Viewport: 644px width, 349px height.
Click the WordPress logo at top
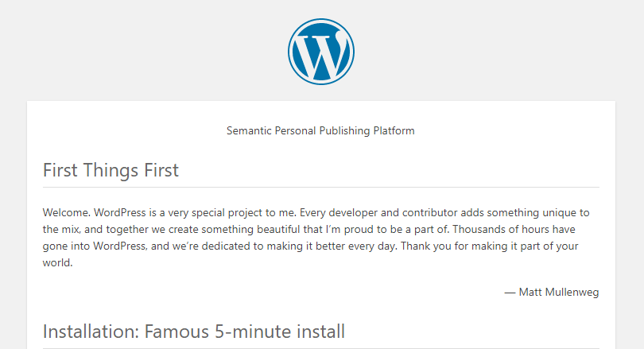[x=320, y=52]
